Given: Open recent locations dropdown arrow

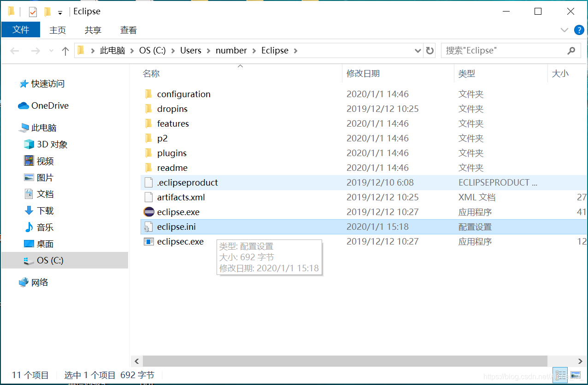Looking at the screenshot, I should [x=51, y=51].
